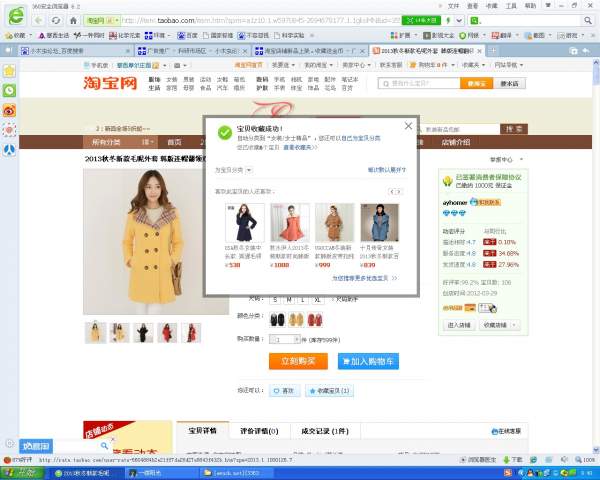
Task: Click the green success checkmark icon
Action: click(x=225, y=133)
